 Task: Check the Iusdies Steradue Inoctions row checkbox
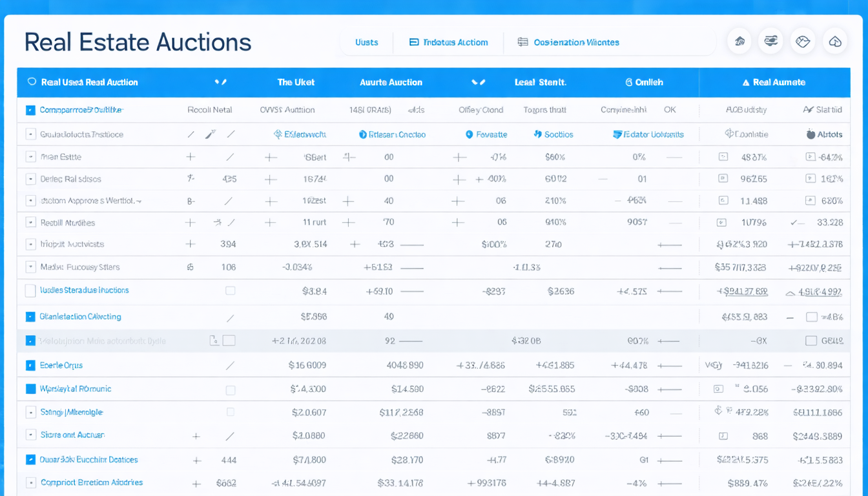point(30,291)
